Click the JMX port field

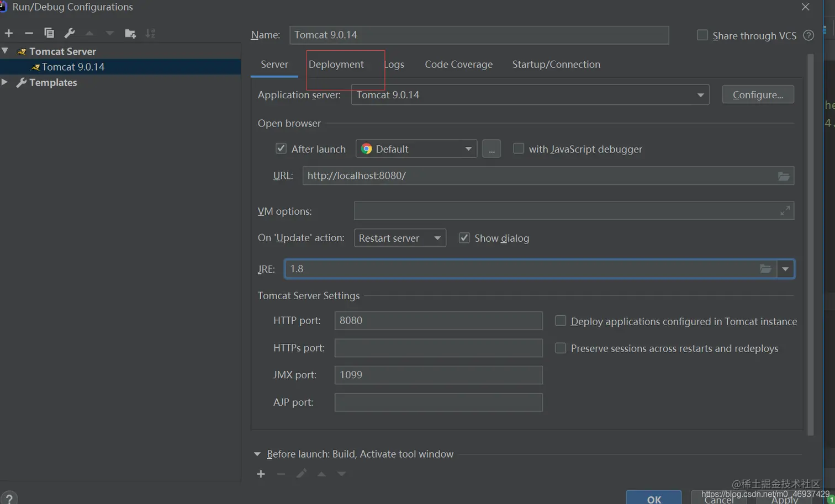pyautogui.click(x=438, y=375)
